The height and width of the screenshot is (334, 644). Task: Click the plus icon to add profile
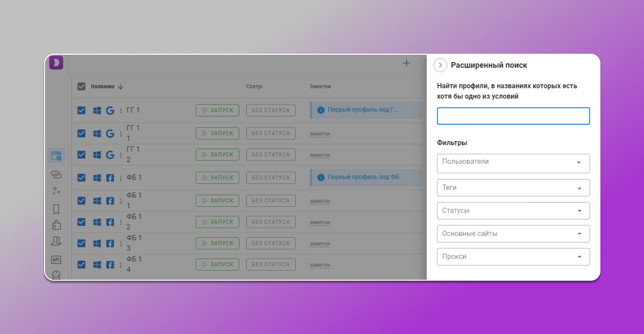coord(406,63)
